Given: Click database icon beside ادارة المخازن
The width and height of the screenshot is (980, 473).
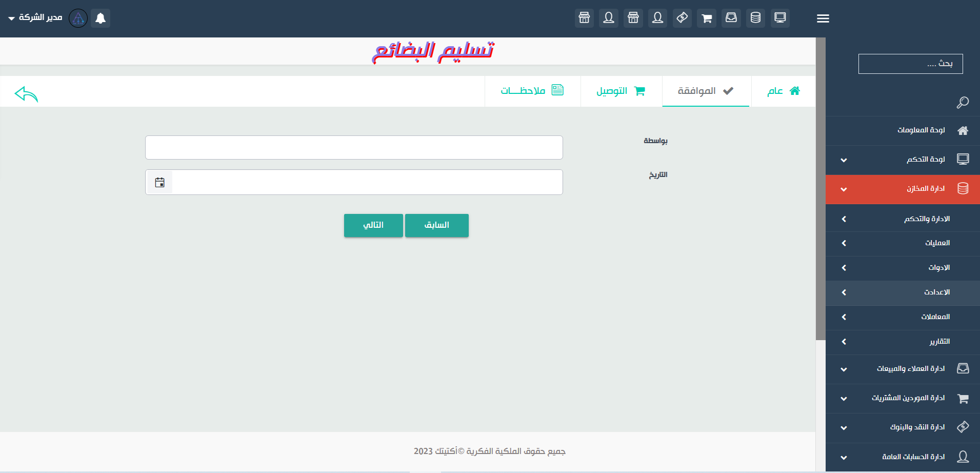Looking at the screenshot, I should click(963, 188).
